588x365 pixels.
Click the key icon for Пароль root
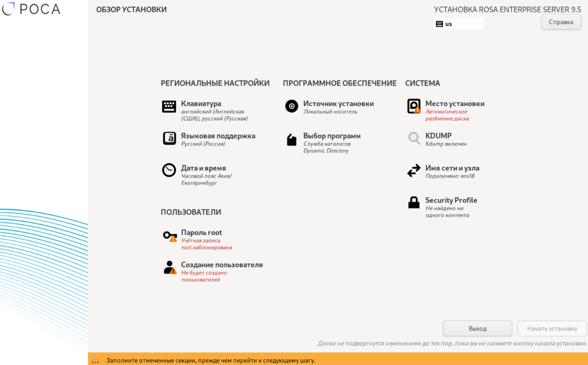point(169,236)
